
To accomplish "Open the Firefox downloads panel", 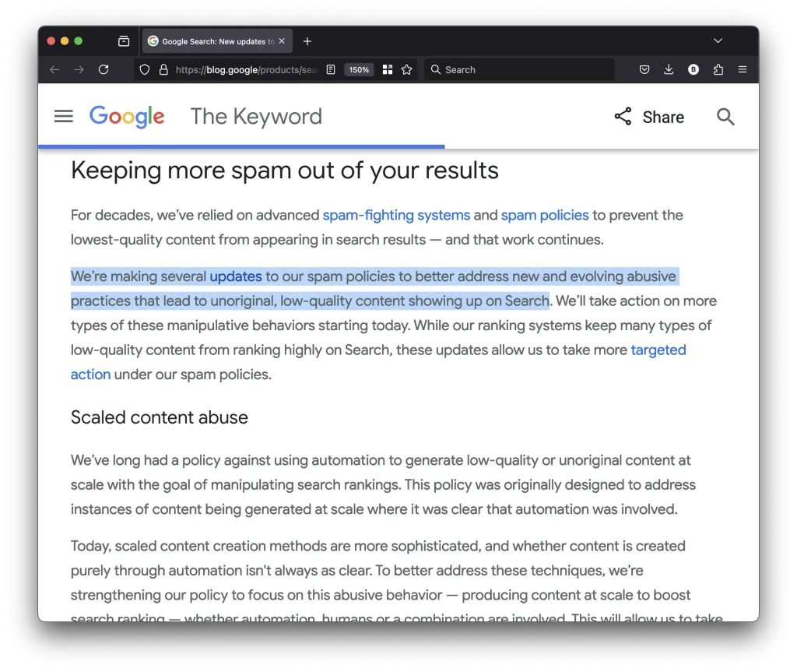I will tap(669, 70).
